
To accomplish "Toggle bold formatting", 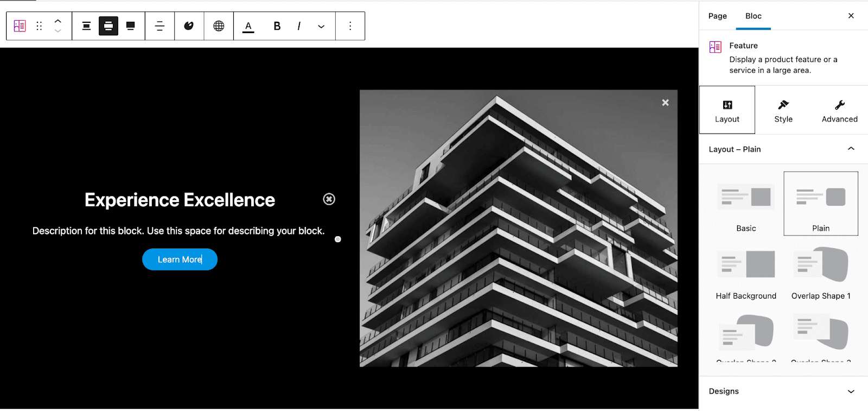I will pos(277,26).
